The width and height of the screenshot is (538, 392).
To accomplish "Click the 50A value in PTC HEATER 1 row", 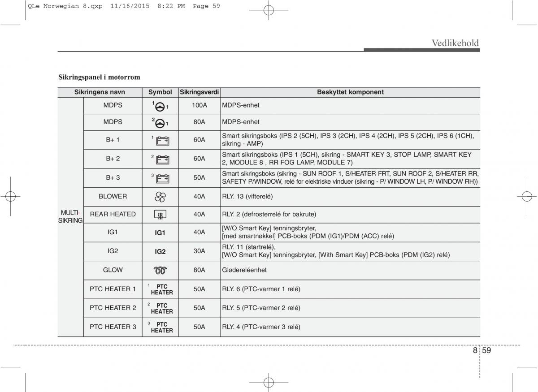I will click(200, 289).
